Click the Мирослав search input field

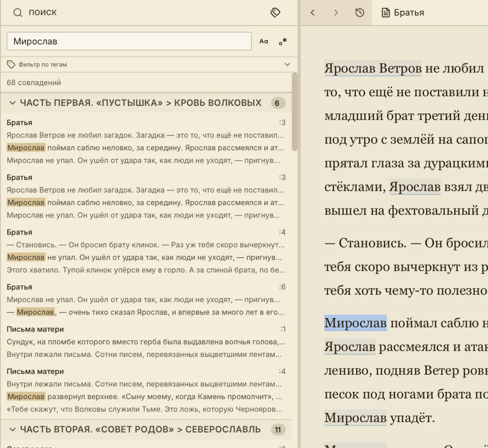click(x=129, y=41)
